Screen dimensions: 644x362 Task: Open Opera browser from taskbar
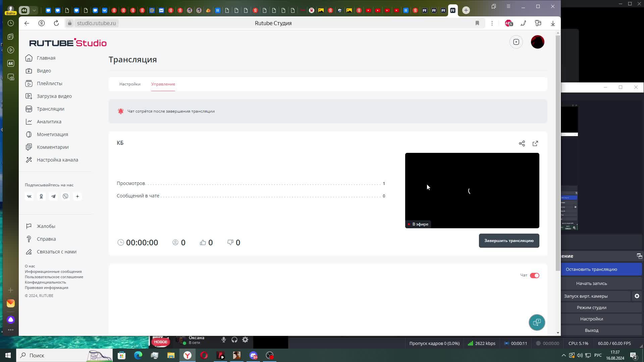(204, 355)
